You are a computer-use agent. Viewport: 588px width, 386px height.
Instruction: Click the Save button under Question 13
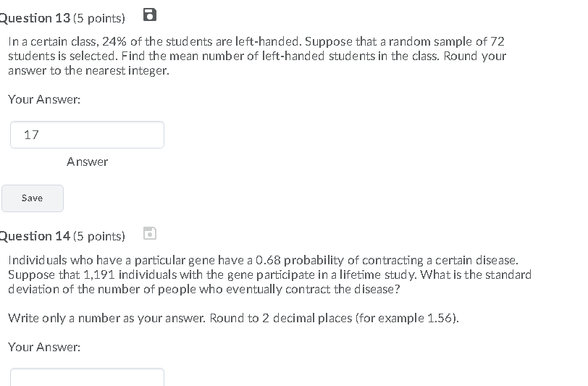click(33, 198)
